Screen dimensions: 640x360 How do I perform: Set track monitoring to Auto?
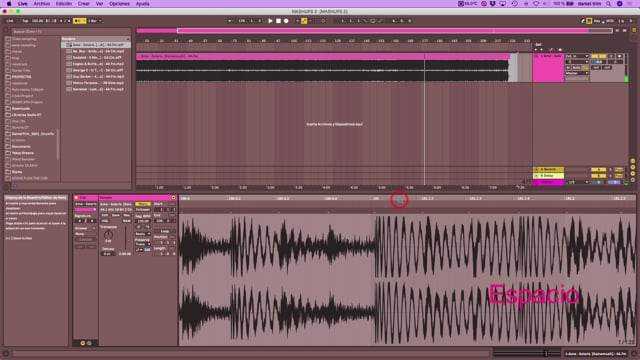pyautogui.click(x=576, y=67)
